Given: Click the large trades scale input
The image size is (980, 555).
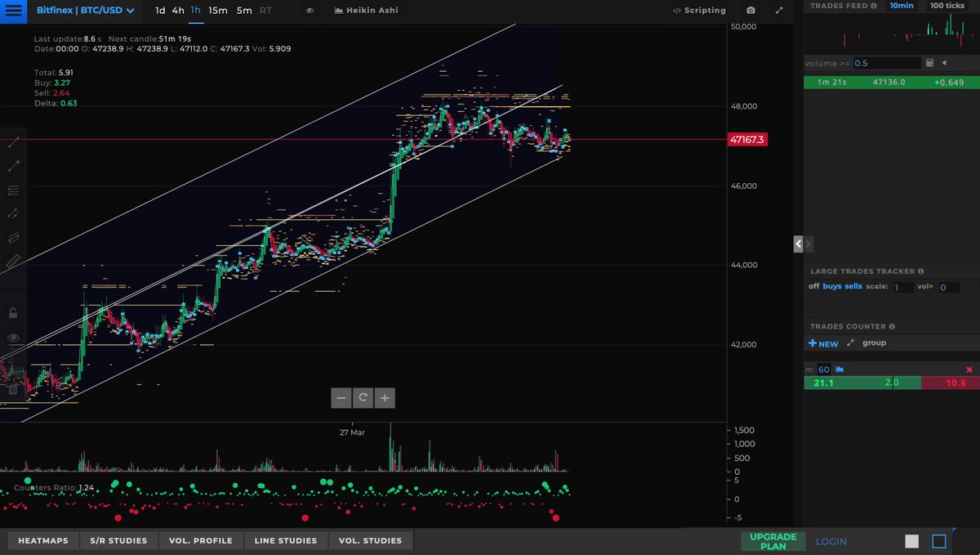Looking at the screenshot, I should click(903, 288).
